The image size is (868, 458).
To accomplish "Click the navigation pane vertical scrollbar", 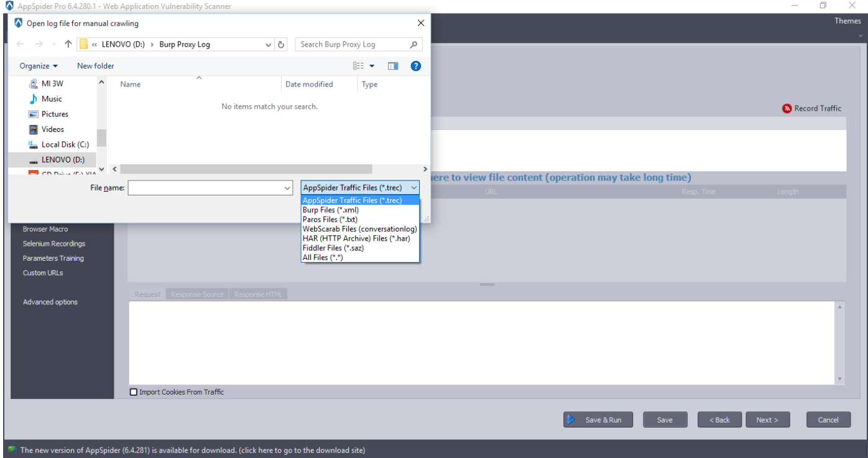I will click(101, 138).
